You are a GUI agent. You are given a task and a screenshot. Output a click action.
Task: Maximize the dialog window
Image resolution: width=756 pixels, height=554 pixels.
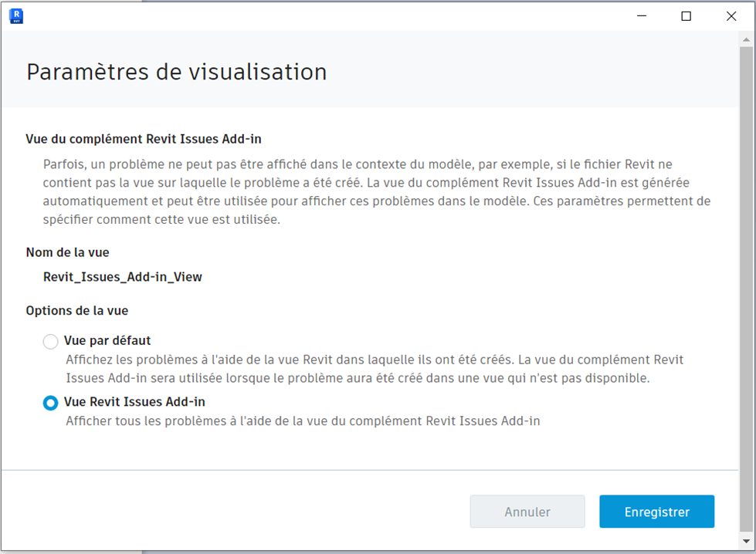pos(686,16)
